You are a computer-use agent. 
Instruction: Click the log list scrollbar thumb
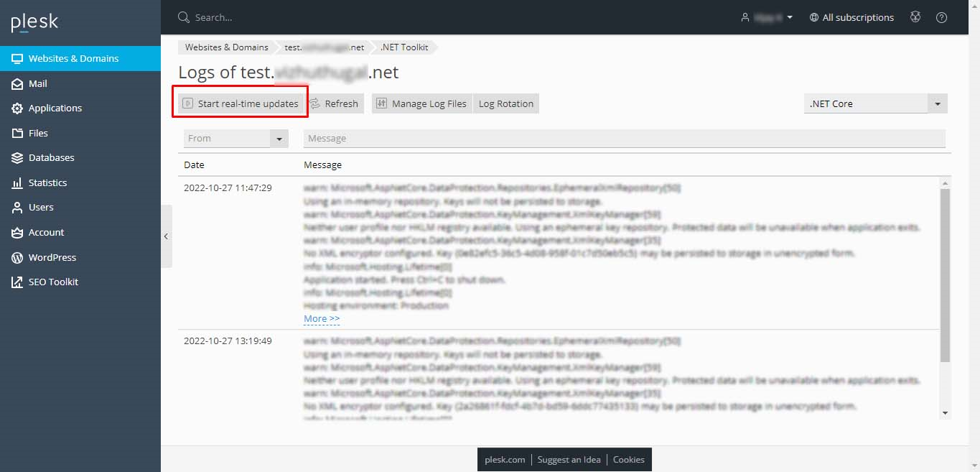pos(945,275)
